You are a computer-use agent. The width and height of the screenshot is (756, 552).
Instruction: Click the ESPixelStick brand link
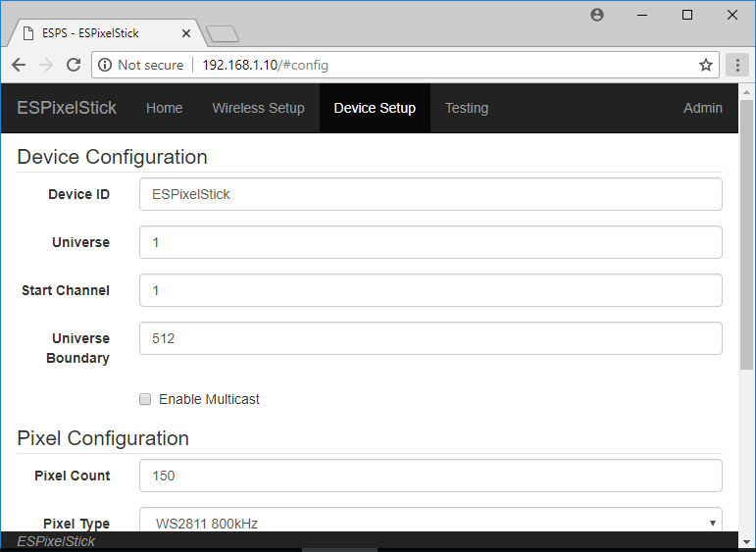tap(67, 108)
